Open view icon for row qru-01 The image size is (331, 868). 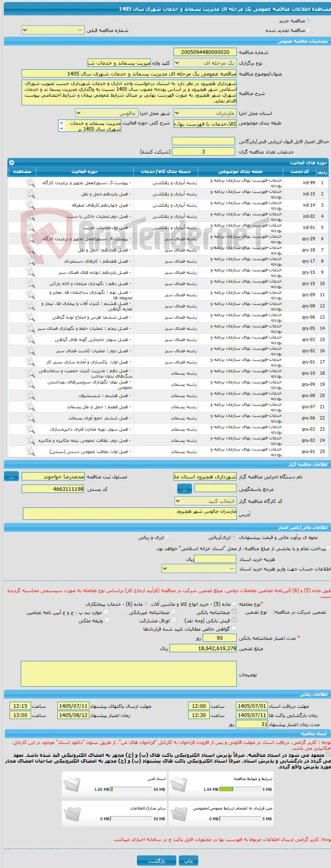pyautogui.click(x=30, y=451)
